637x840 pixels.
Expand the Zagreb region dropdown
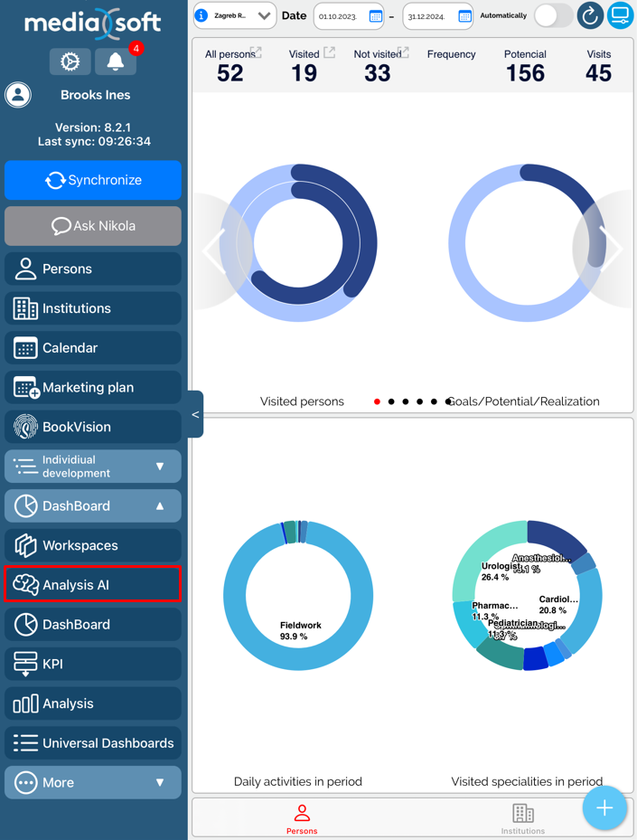pos(264,15)
